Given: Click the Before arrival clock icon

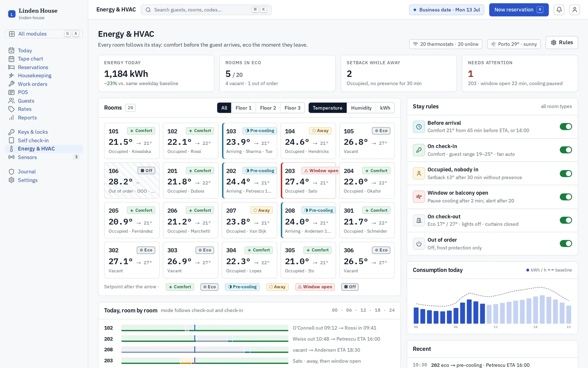Looking at the screenshot, I should (x=419, y=127).
